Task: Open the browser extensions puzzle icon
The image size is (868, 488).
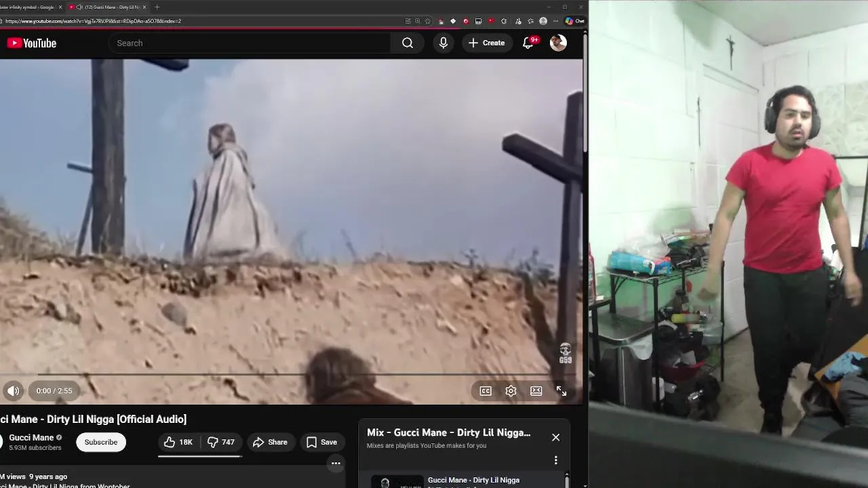Action: click(504, 21)
